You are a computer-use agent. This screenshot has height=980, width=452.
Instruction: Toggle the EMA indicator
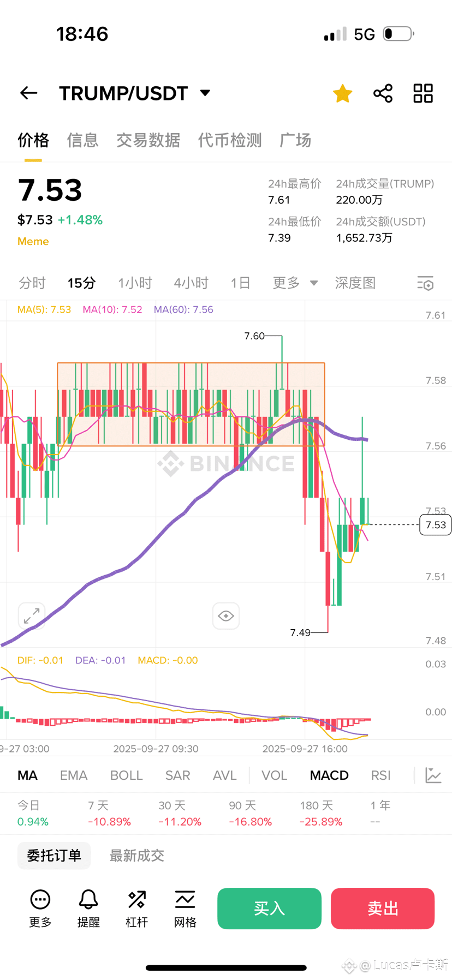[74, 775]
